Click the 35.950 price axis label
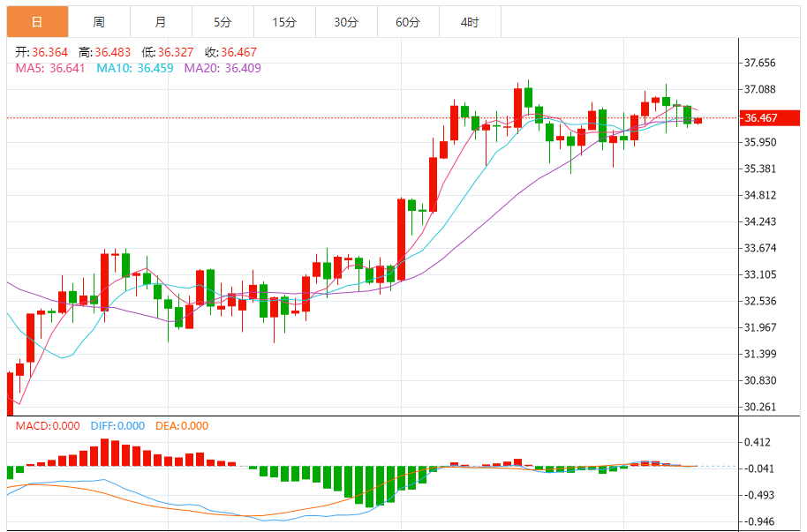The image size is (807, 532). pos(759,142)
